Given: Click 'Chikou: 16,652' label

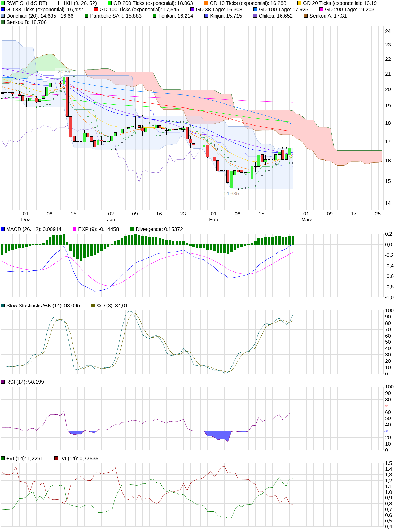Looking at the screenshot, I should [276, 16].
